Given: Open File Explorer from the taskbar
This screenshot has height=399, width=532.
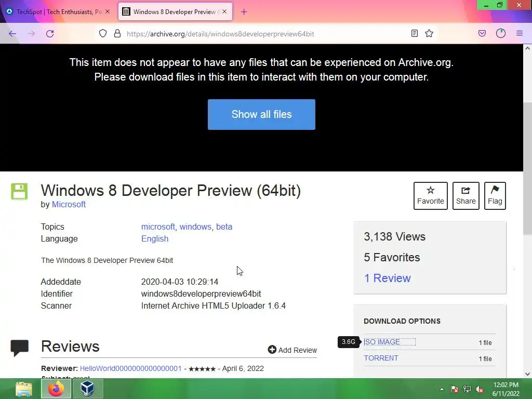Looking at the screenshot, I should coord(24,389).
